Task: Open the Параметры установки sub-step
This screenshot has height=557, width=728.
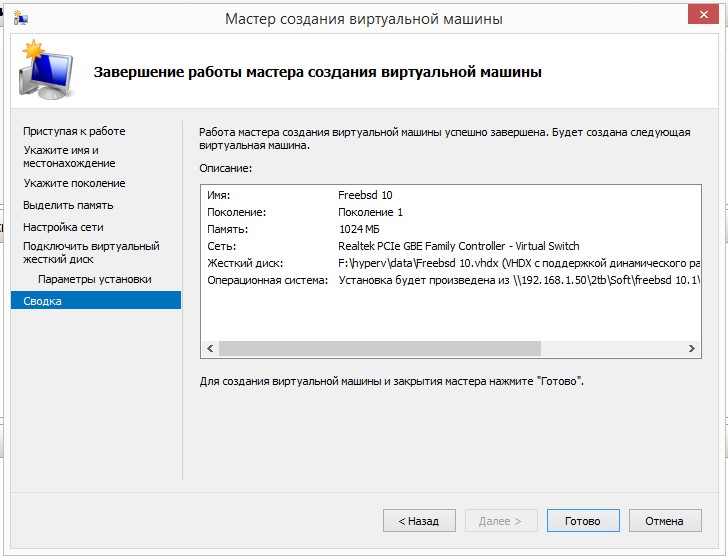Action: point(95,279)
